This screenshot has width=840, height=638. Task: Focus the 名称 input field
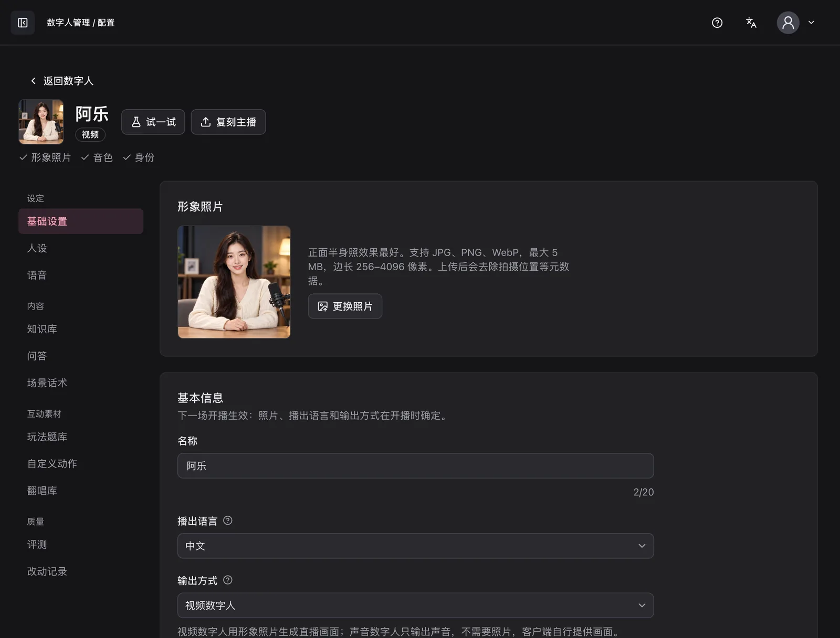click(416, 466)
